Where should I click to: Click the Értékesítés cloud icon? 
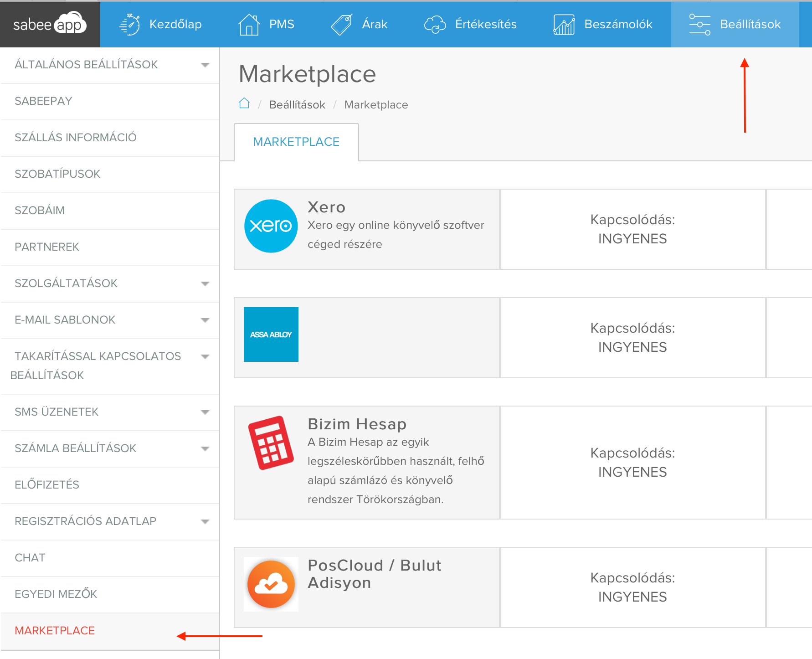pyautogui.click(x=435, y=24)
